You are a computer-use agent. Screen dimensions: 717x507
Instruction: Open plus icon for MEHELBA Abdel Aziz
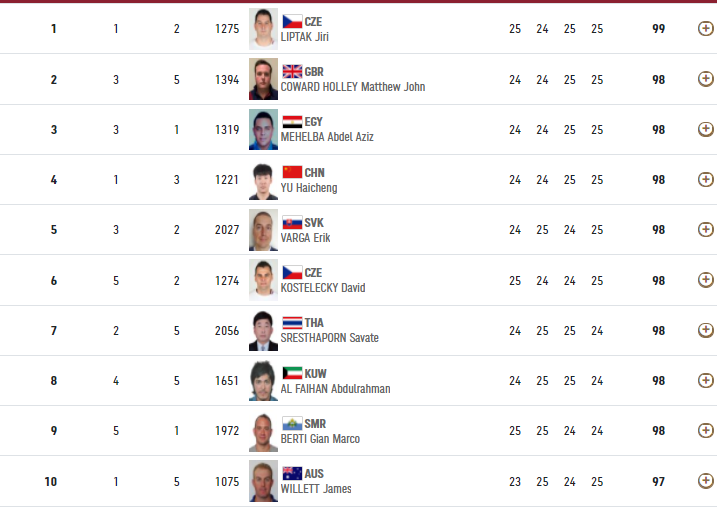tap(706, 129)
